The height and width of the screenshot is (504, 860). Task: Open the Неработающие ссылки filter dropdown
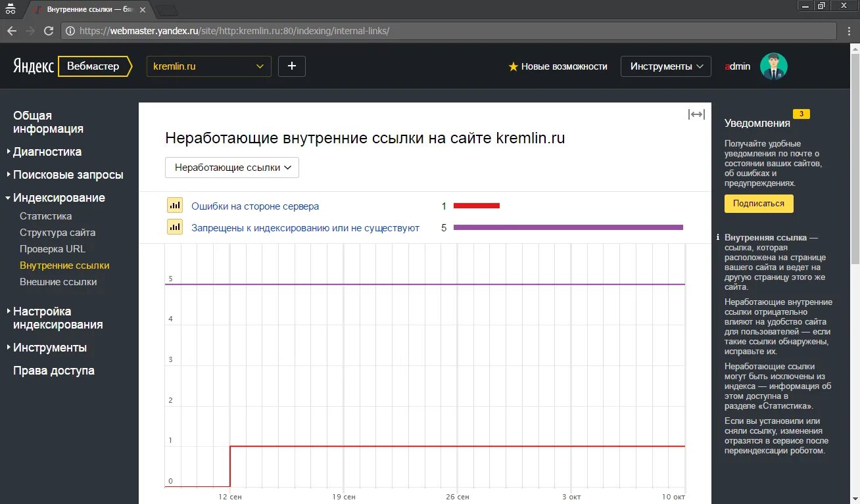[x=232, y=168]
